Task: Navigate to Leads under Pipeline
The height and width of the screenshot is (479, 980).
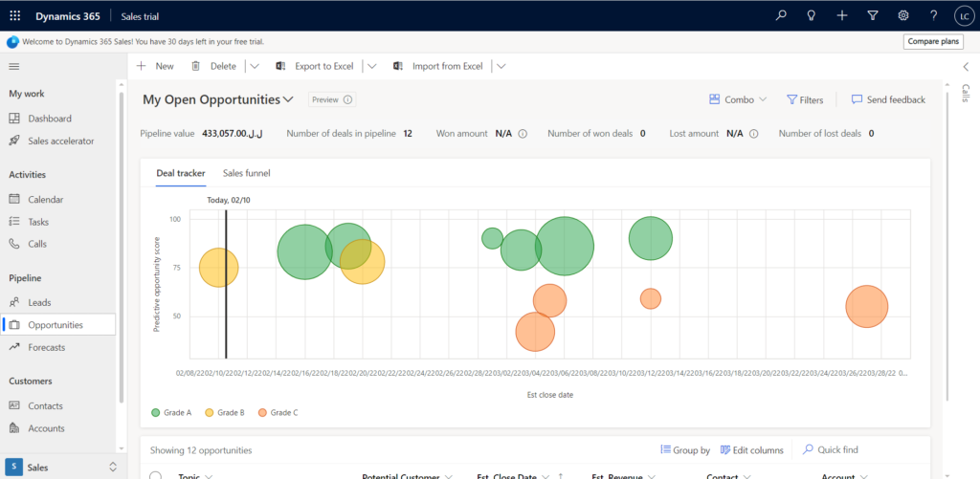Action: pos(30,302)
